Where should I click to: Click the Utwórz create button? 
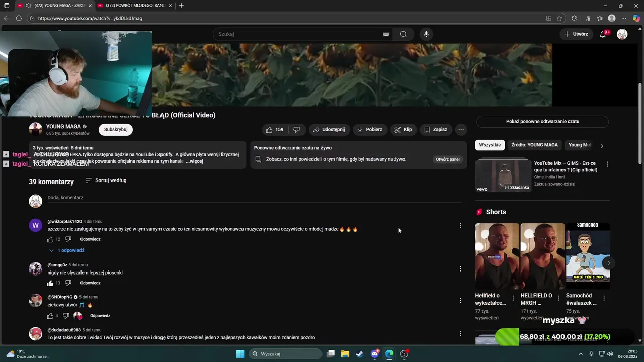[x=576, y=34]
